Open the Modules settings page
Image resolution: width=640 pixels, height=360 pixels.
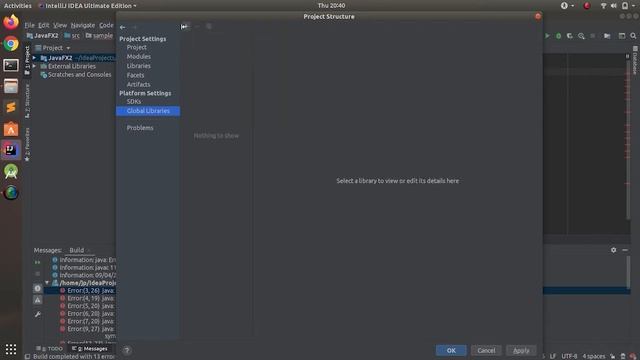138,57
